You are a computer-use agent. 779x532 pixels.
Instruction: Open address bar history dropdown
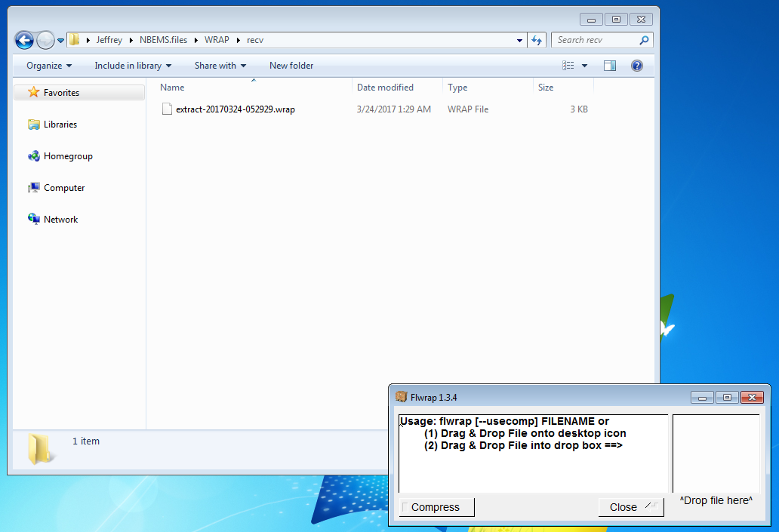[x=519, y=40]
